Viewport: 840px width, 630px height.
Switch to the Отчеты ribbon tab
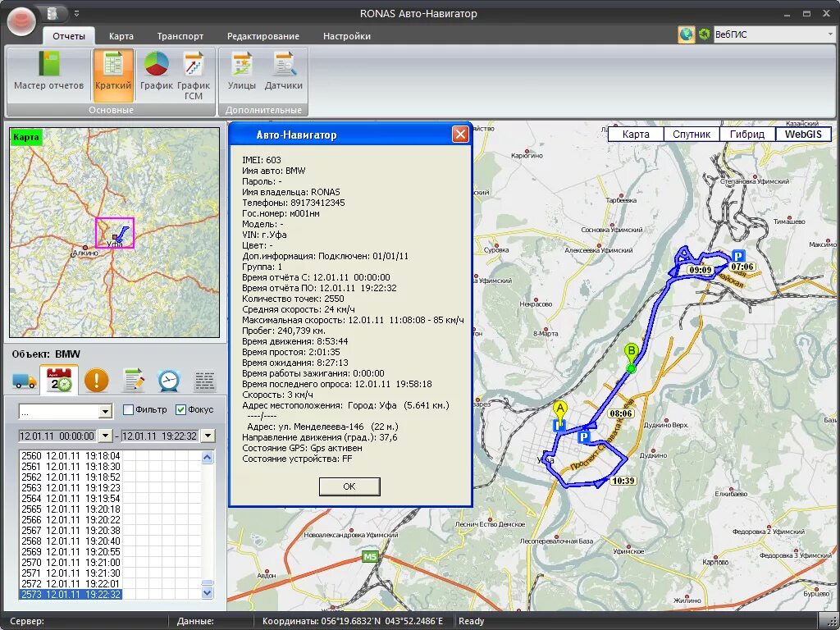click(x=69, y=36)
